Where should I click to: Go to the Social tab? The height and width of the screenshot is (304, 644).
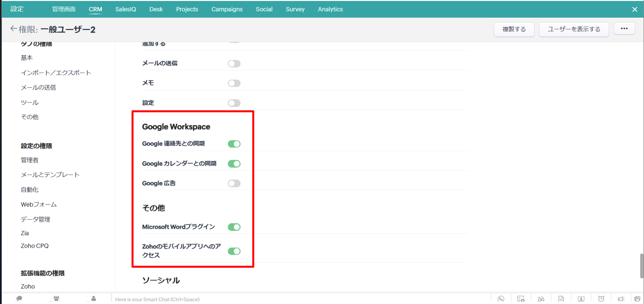tap(264, 9)
